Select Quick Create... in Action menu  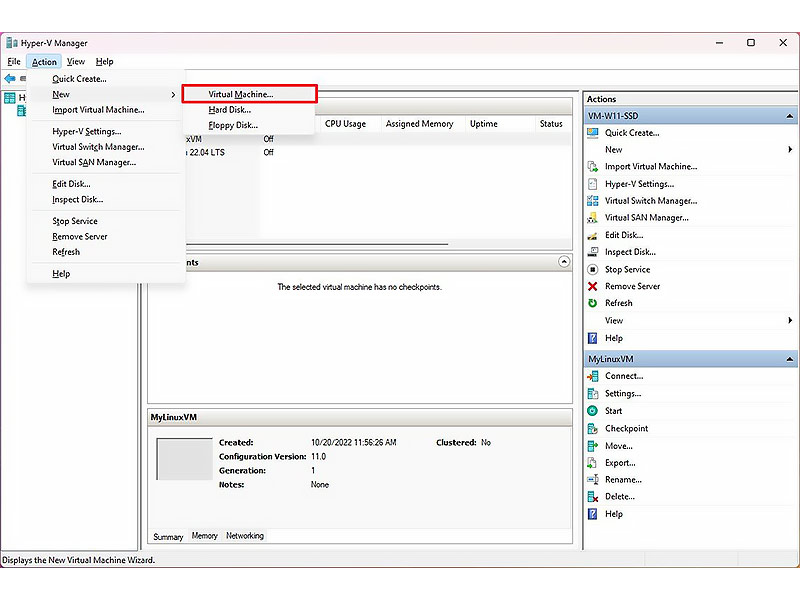(106, 79)
